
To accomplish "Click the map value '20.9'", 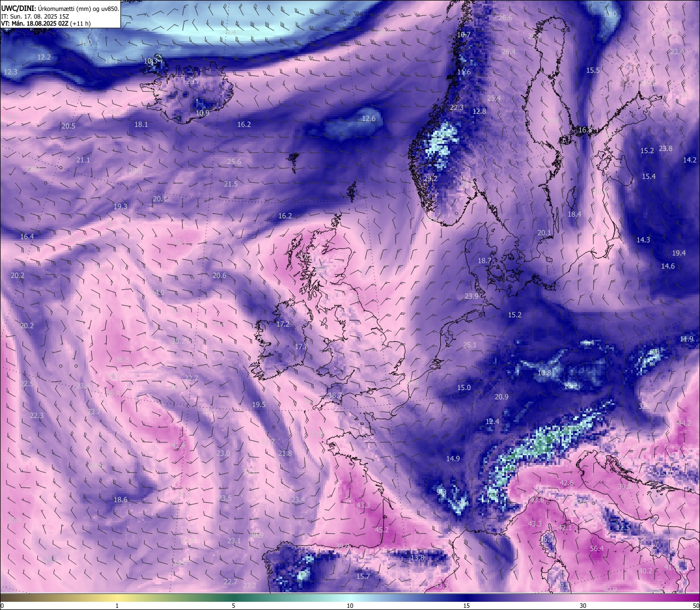I will tap(501, 397).
